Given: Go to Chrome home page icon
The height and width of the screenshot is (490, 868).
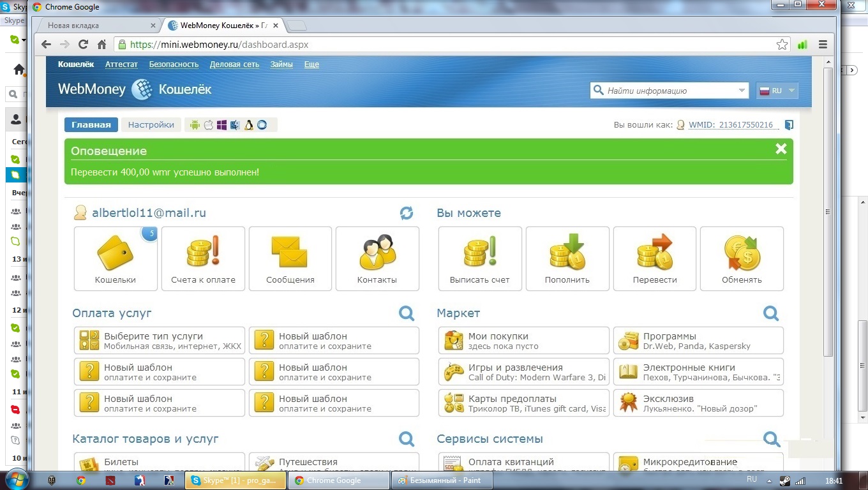Looking at the screenshot, I should coord(101,45).
